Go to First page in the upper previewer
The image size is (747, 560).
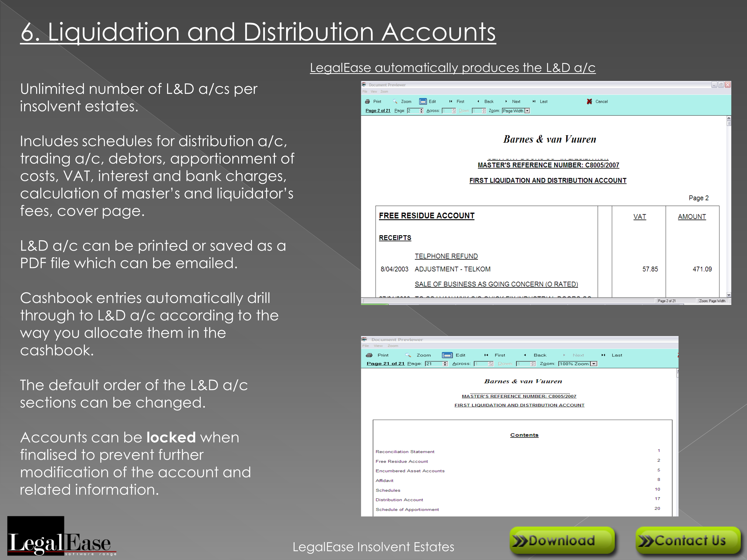coord(450,101)
